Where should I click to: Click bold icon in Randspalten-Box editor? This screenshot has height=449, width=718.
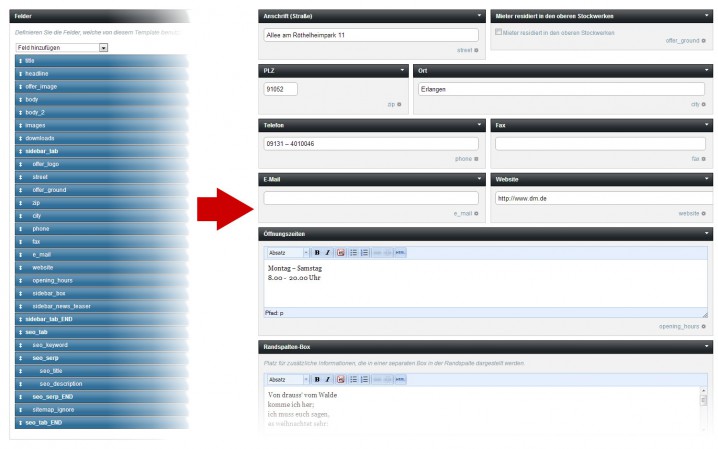click(x=317, y=380)
